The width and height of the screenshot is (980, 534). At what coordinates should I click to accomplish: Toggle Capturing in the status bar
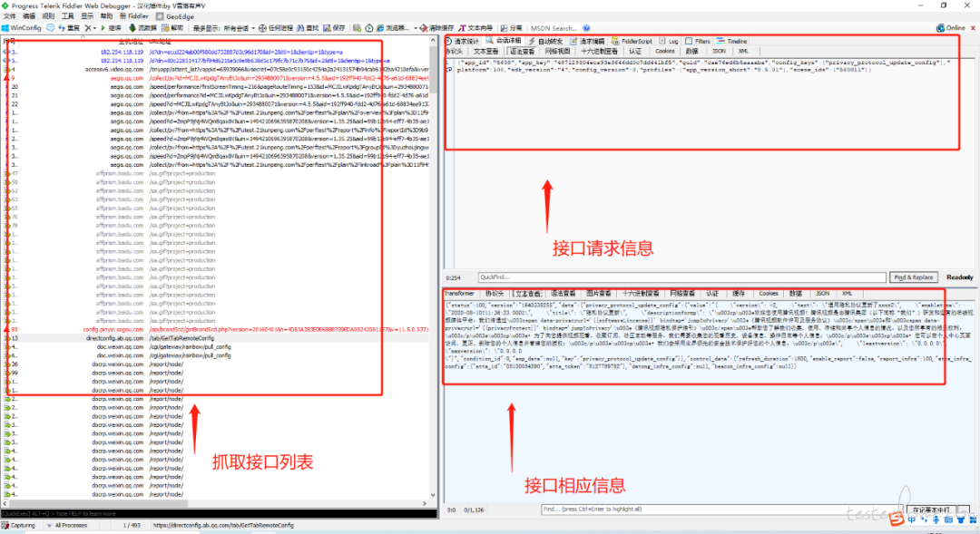19,525
